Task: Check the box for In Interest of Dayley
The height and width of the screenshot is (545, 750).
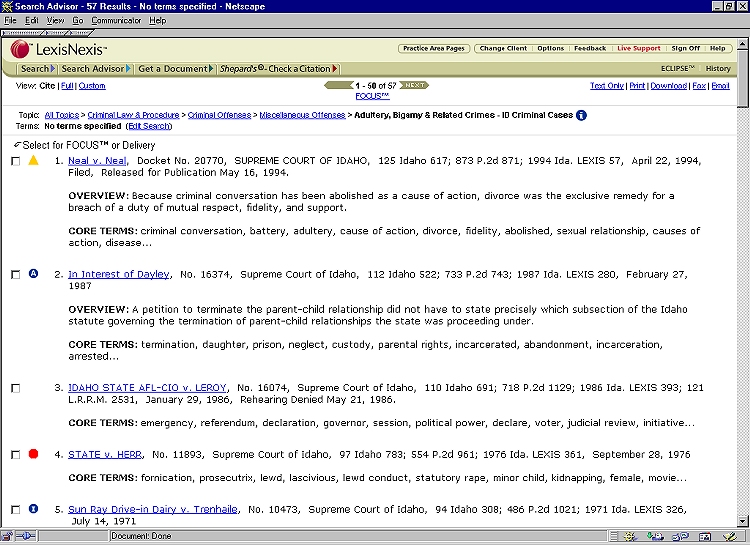Action: [15, 275]
